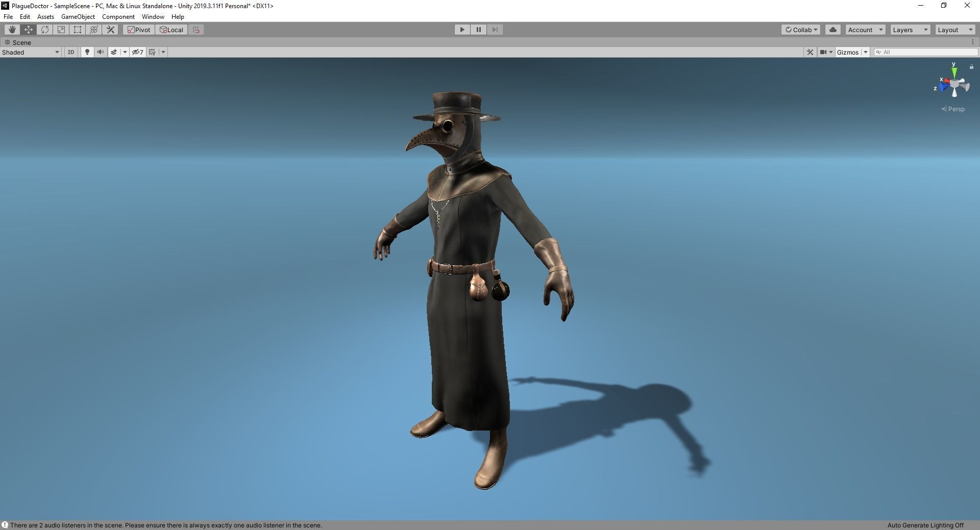
Task: Open GameObject menu
Action: (78, 17)
